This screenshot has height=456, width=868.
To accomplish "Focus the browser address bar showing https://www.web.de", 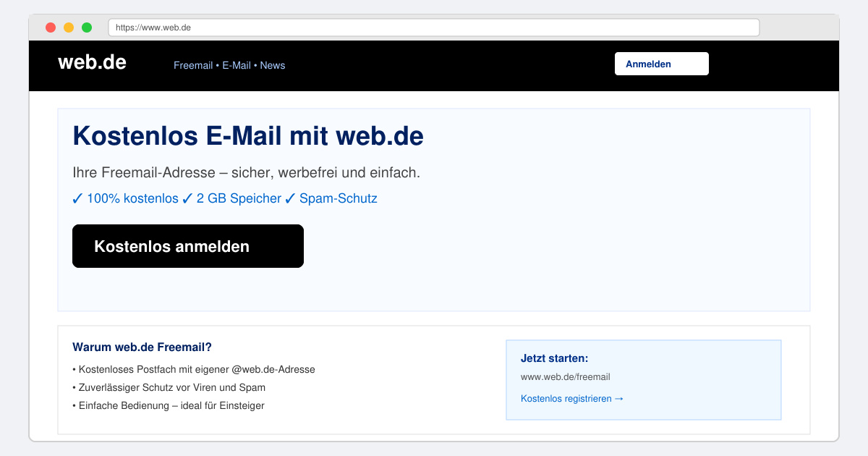I will (434, 28).
